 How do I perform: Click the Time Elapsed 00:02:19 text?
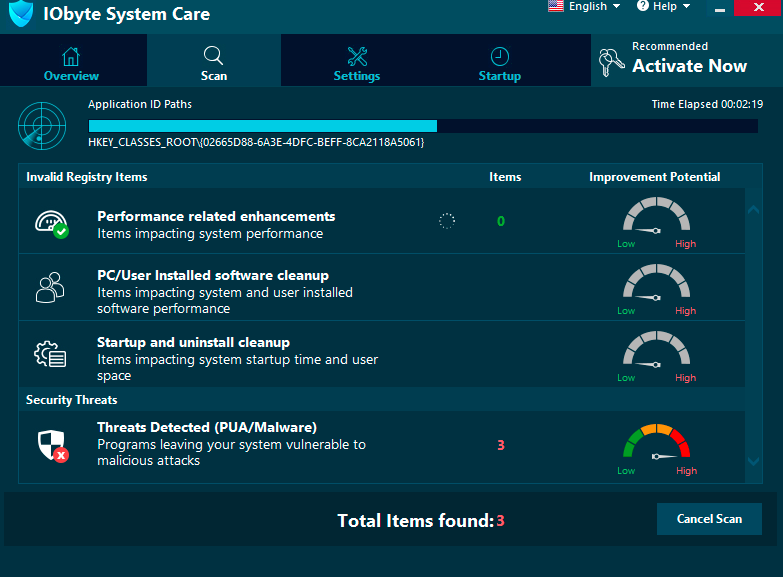click(707, 104)
